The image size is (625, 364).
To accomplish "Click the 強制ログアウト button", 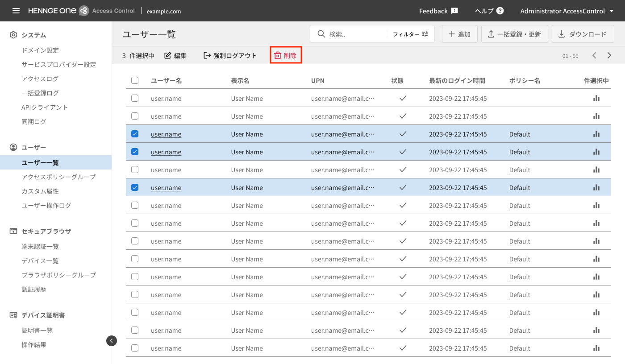I will (x=230, y=55).
